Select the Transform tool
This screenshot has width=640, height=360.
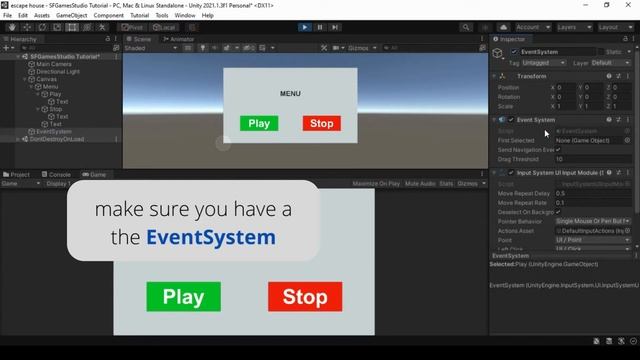[87, 27]
